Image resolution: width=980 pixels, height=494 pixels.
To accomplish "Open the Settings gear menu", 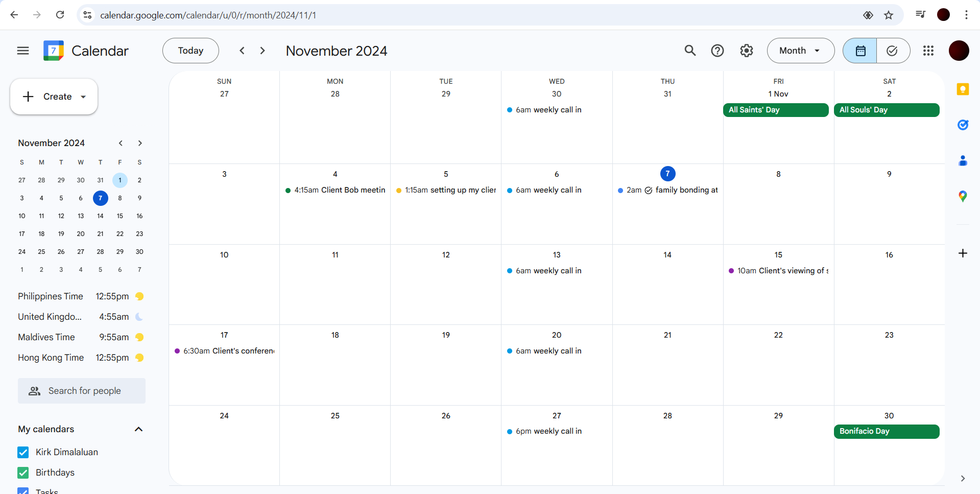I will (x=747, y=51).
